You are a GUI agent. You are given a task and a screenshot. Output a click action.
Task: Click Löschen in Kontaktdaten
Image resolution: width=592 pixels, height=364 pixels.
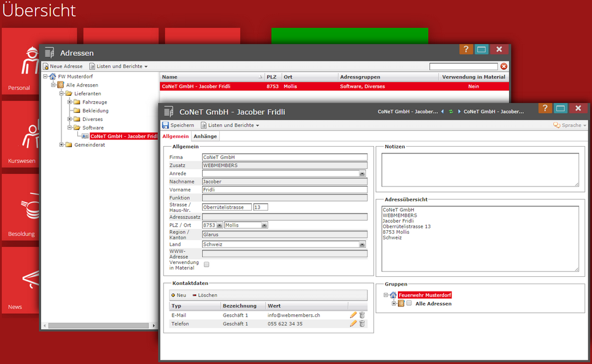[x=204, y=295]
